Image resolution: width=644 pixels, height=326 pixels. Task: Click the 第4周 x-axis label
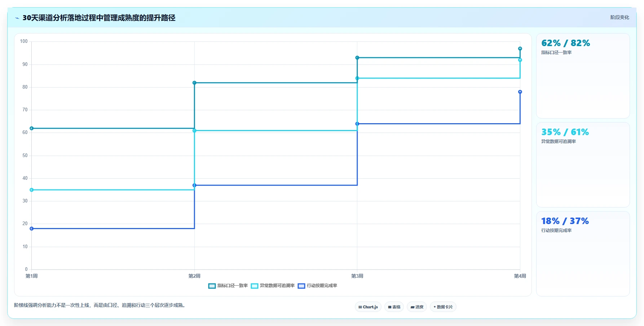(520, 276)
